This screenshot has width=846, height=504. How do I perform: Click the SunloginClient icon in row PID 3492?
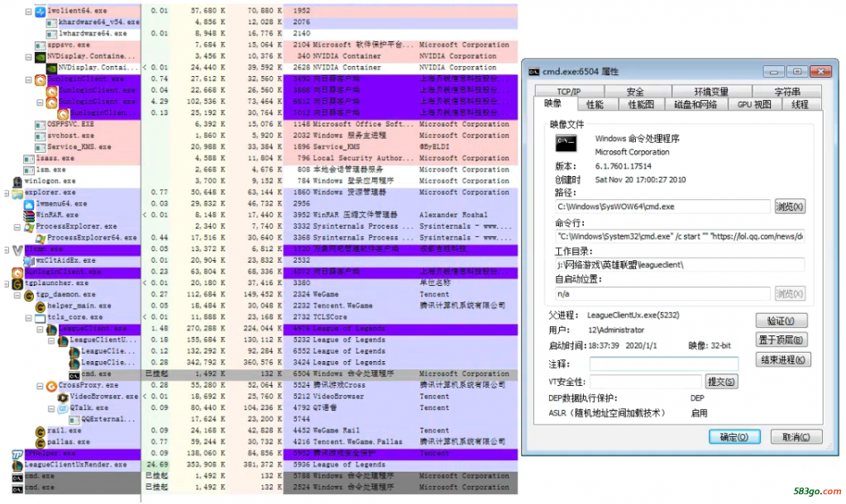pos(41,79)
